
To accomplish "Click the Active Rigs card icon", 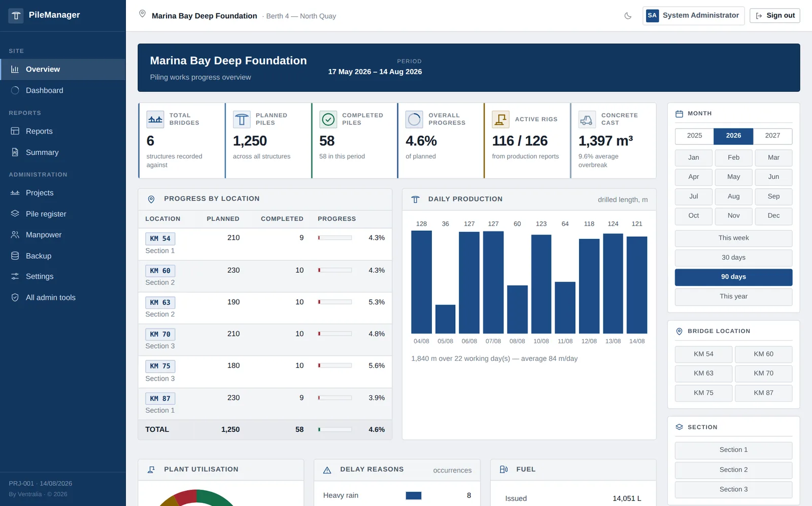I will pos(501,119).
